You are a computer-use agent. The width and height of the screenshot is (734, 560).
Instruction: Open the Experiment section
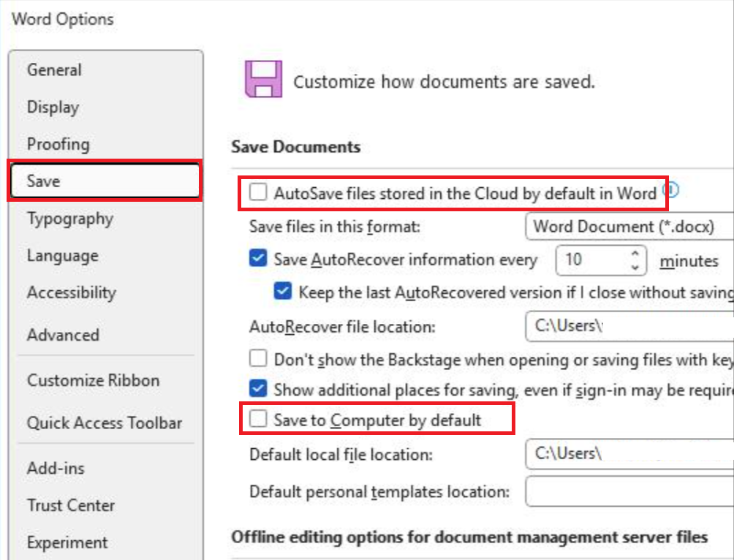[x=67, y=542]
